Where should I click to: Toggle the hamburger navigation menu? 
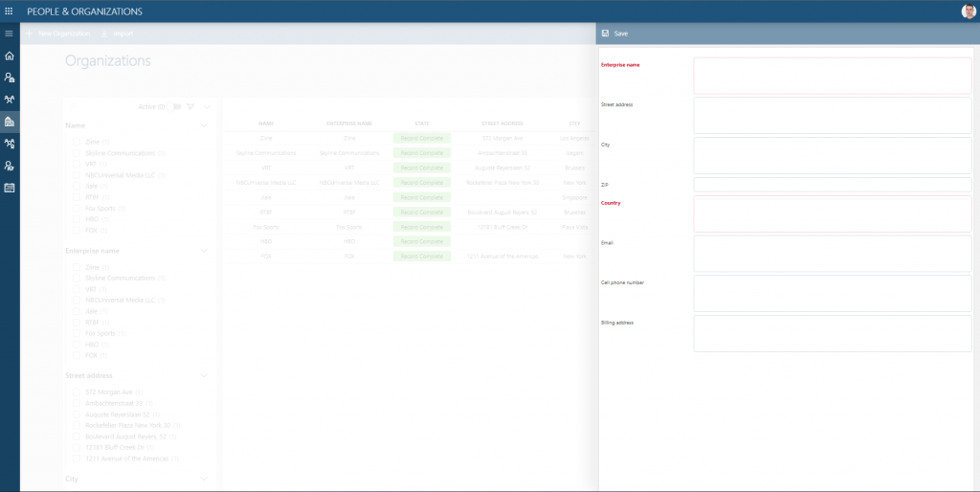tap(9, 34)
